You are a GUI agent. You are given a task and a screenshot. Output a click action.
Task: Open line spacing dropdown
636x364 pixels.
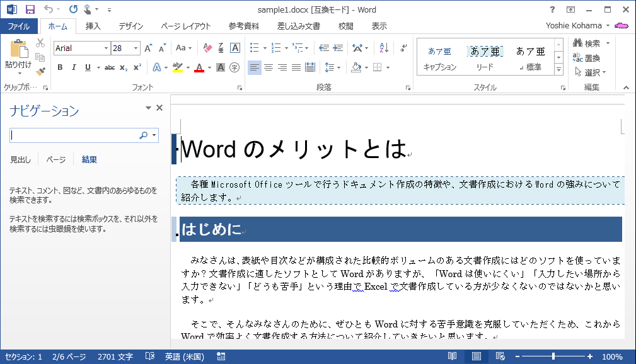(x=333, y=67)
